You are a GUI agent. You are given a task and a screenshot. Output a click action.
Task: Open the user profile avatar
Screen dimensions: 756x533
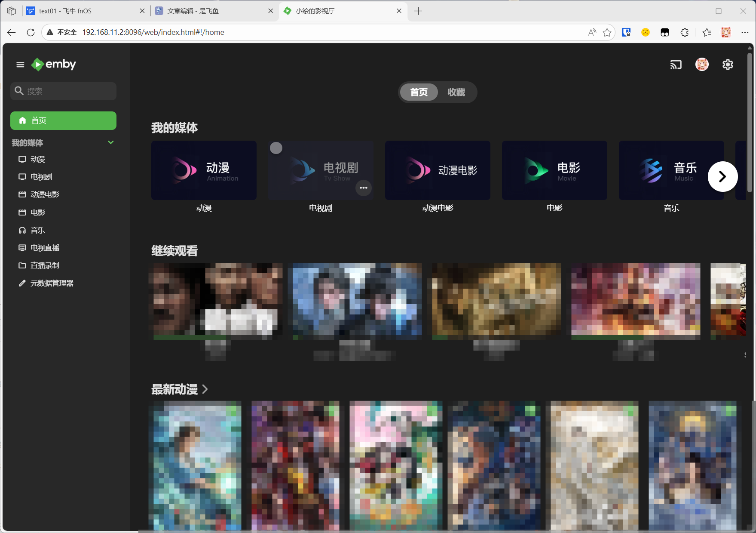[x=701, y=65]
